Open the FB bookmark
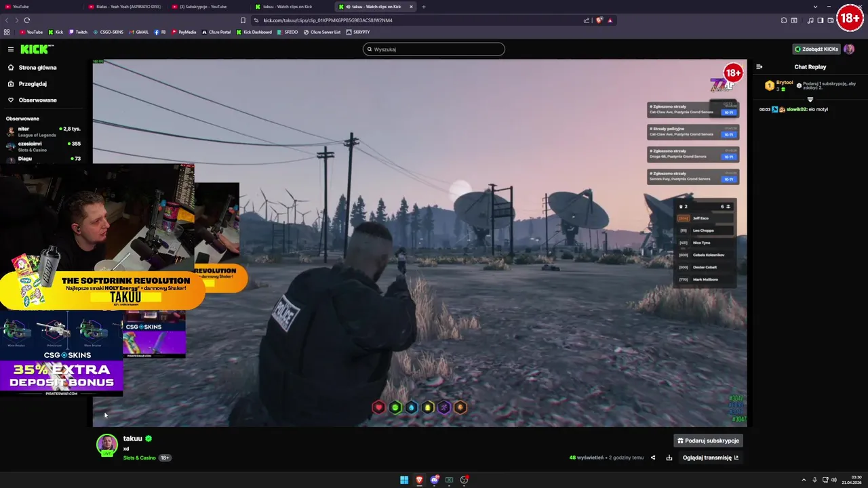The width and height of the screenshot is (868, 488). click(160, 32)
